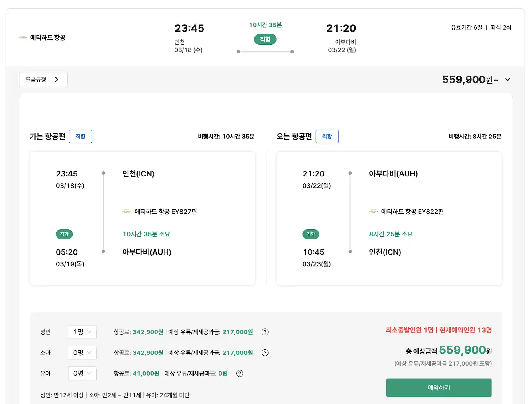The height and width of the screenshot is (404, 532).
Task: Click the 직항 tag next to 오는 항공편
Action: pos(327,137)
